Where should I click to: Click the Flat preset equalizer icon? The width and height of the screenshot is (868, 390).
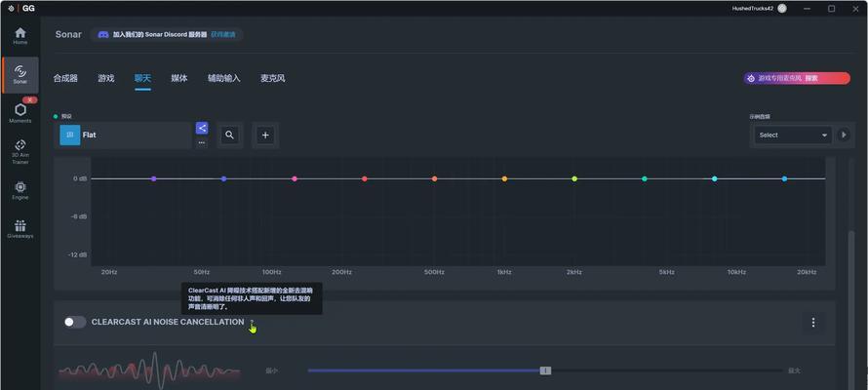click(70, 135)
